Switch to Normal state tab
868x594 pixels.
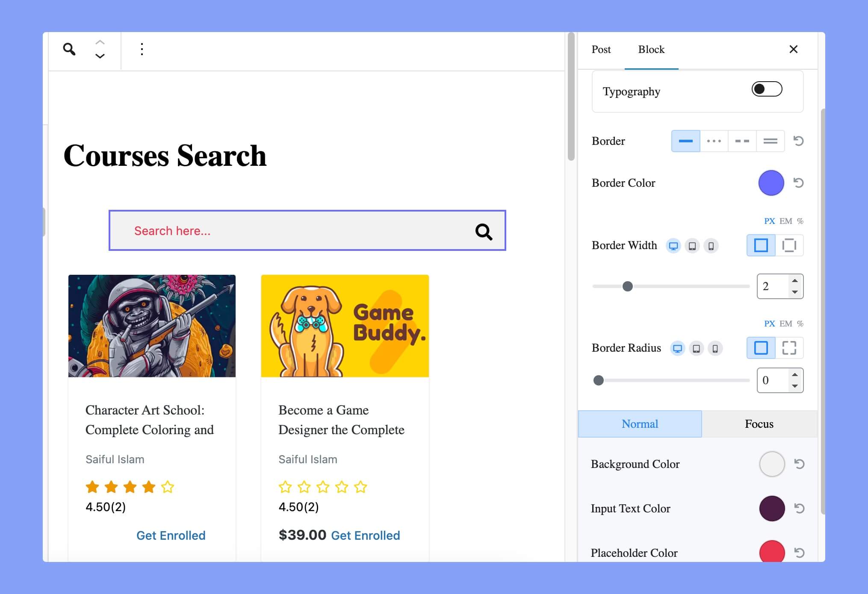tap(639, 423)
